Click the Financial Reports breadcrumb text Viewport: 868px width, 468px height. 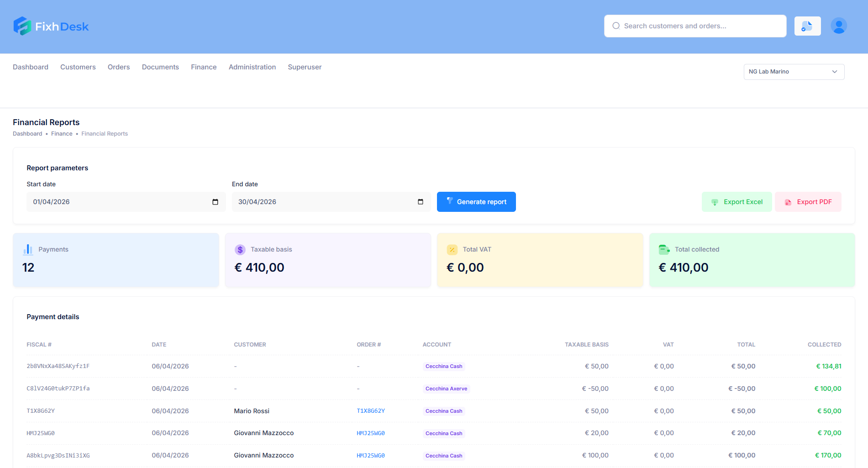(x=105, y=134)
